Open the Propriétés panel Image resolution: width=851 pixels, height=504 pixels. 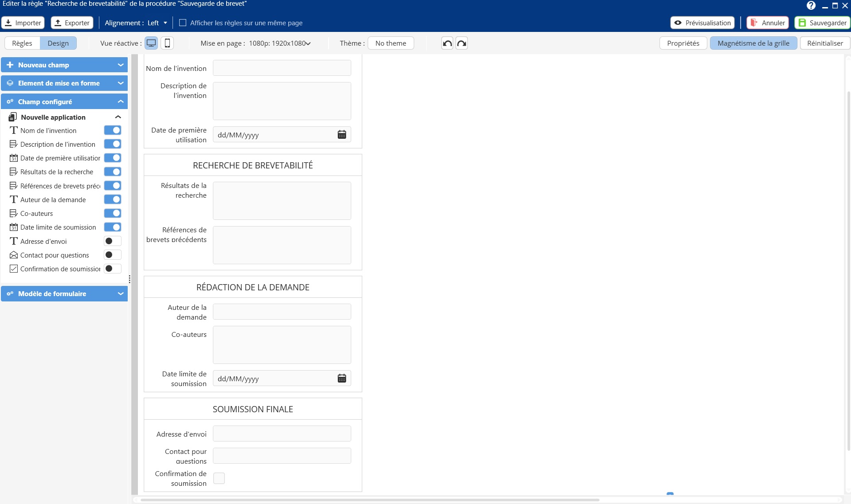pos(683,43)
